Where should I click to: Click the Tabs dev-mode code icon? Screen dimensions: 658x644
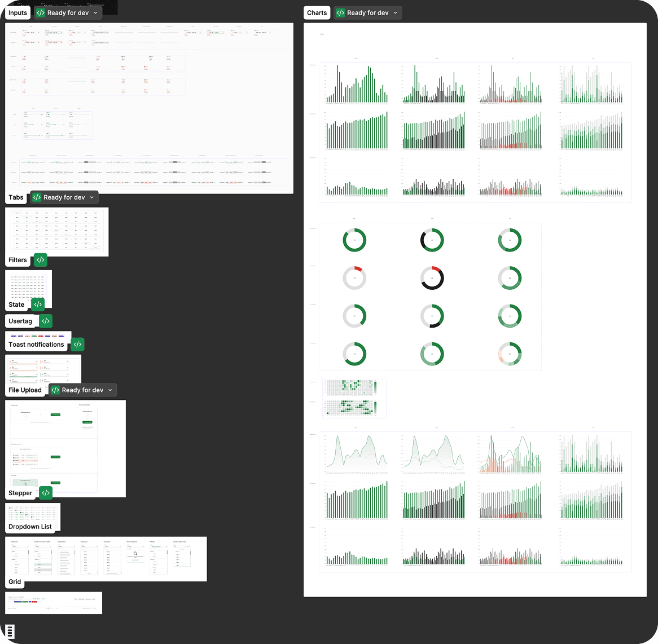coord(37,197)
